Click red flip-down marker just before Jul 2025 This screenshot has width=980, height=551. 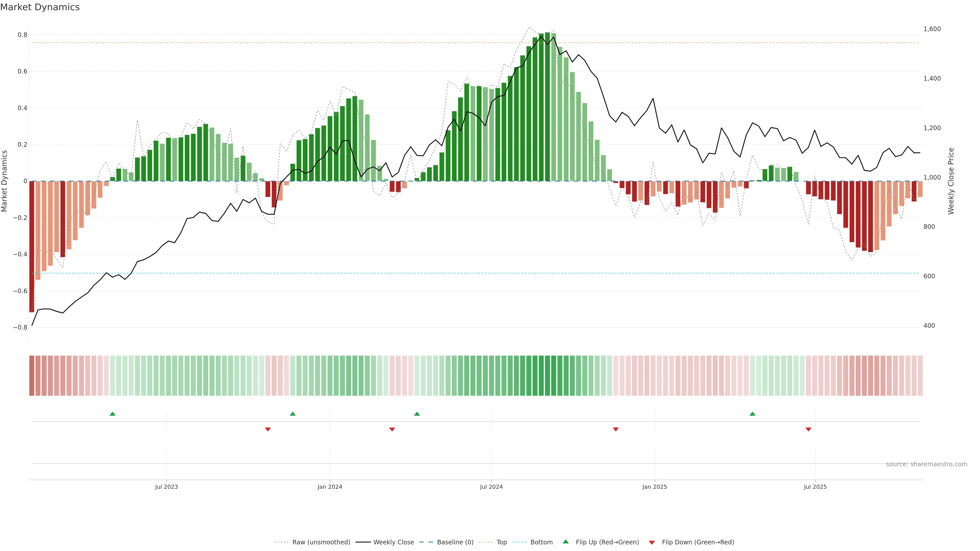[x=808, y=429]
